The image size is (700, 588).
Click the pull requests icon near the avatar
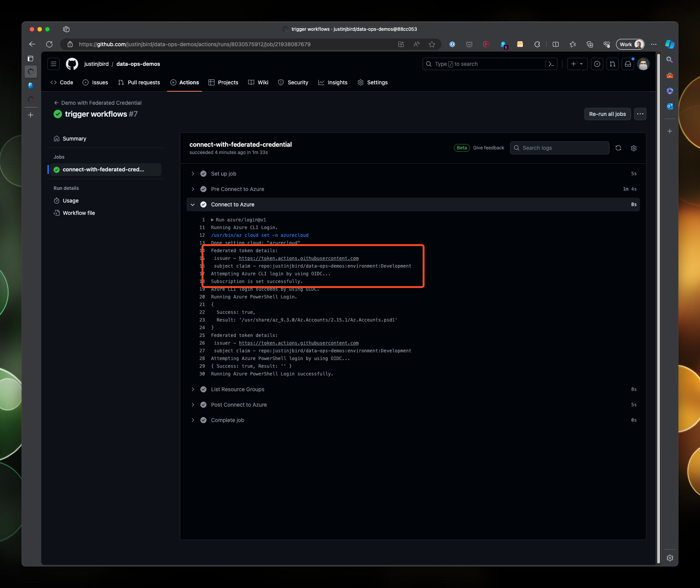click(612, 64)
